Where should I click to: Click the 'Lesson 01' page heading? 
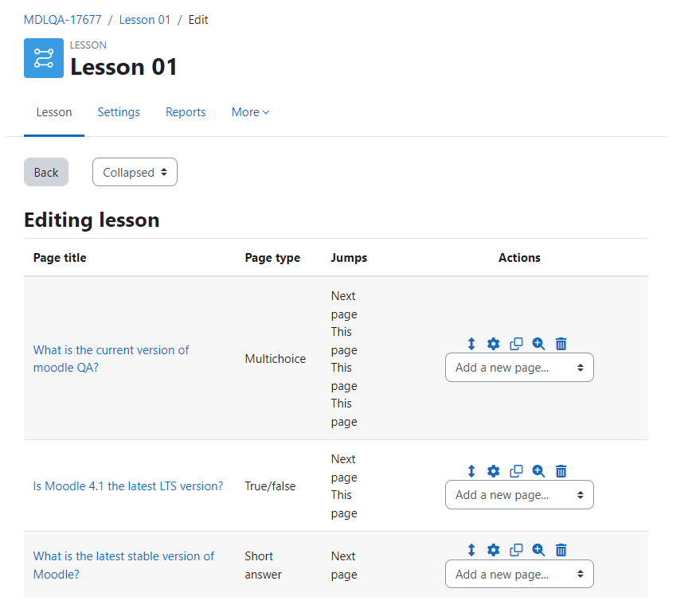[123, 67]
